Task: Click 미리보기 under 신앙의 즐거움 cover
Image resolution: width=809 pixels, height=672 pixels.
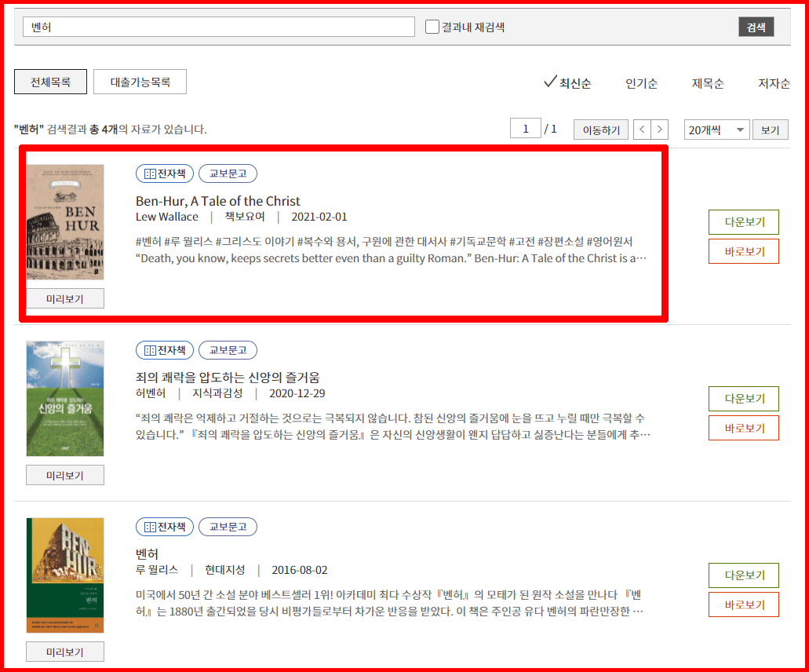Action: (65, 476)
